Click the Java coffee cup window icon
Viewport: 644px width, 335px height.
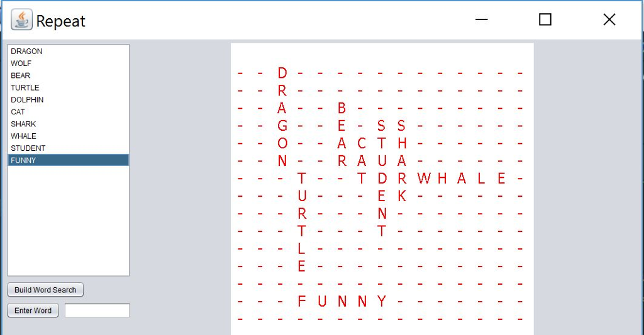click(x=21, y=19)
